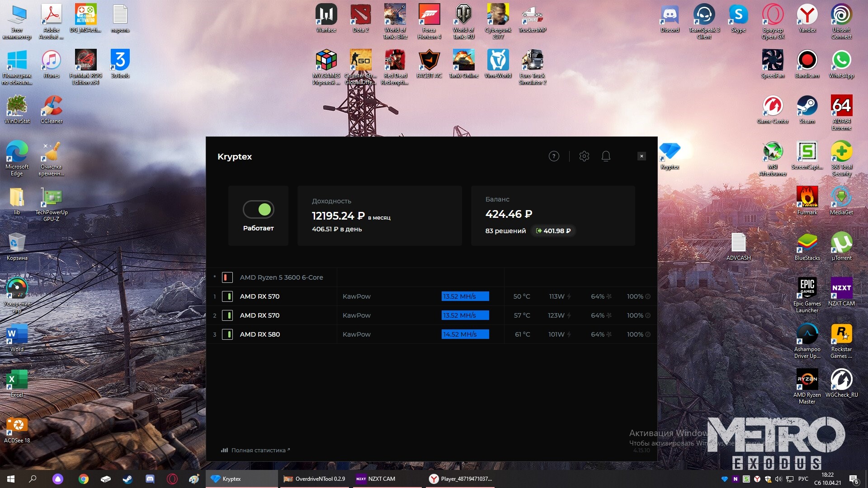Click the Windows Start button

click(x=11, y=479)
